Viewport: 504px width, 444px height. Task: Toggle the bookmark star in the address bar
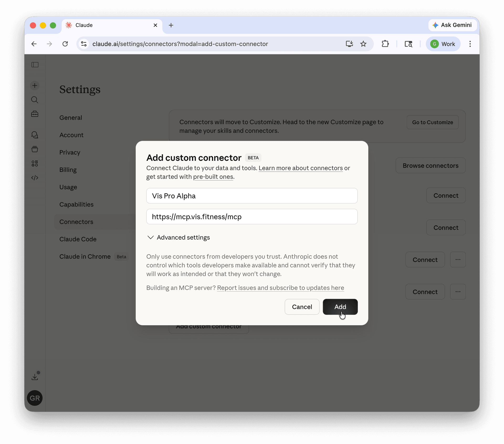coord(363,44)
